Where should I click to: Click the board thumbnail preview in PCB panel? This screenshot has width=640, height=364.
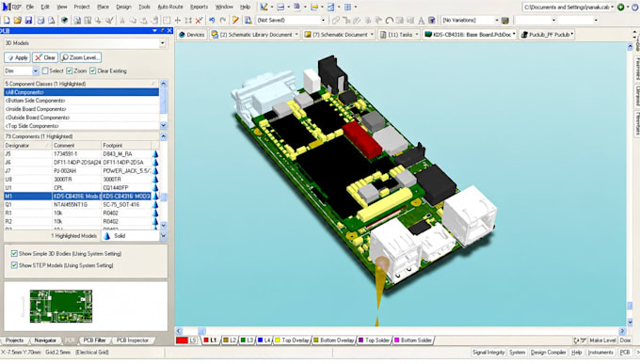click(61, 306)
